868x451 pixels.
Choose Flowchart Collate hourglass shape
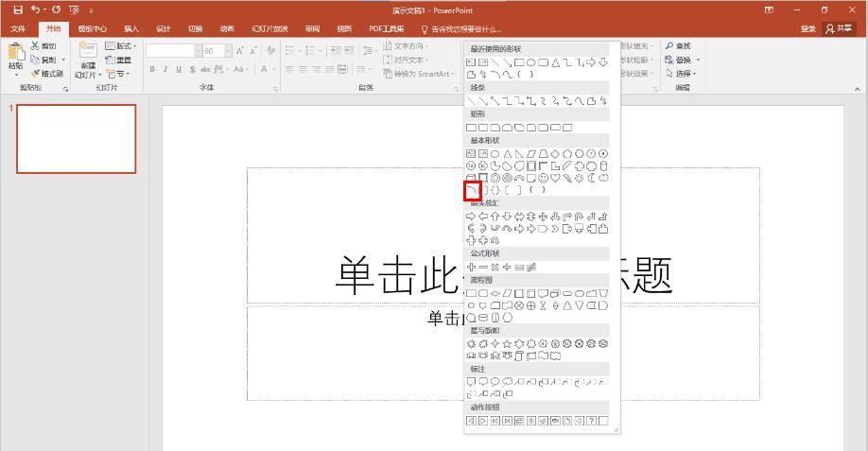pos(543,305)
